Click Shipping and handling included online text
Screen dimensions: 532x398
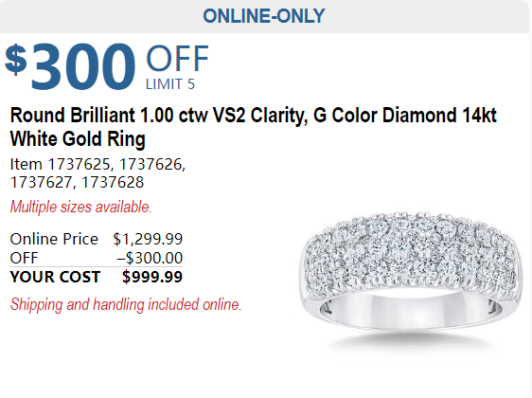coord(126,304)
